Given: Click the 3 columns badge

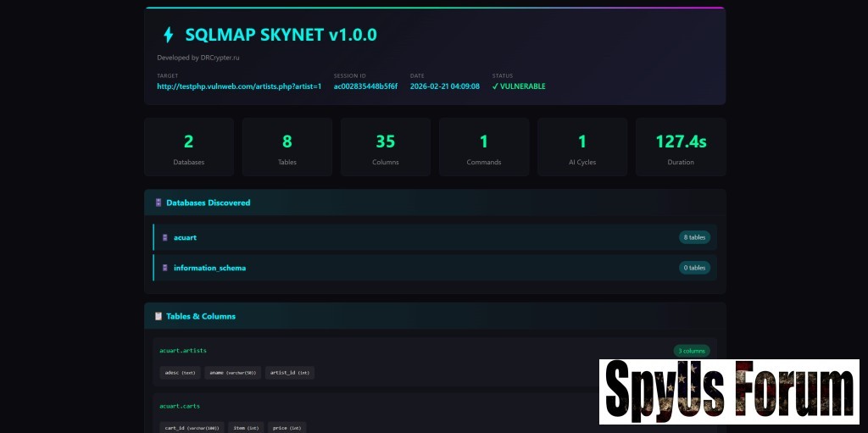Looking at the screenshot, I should click(691, 351).
